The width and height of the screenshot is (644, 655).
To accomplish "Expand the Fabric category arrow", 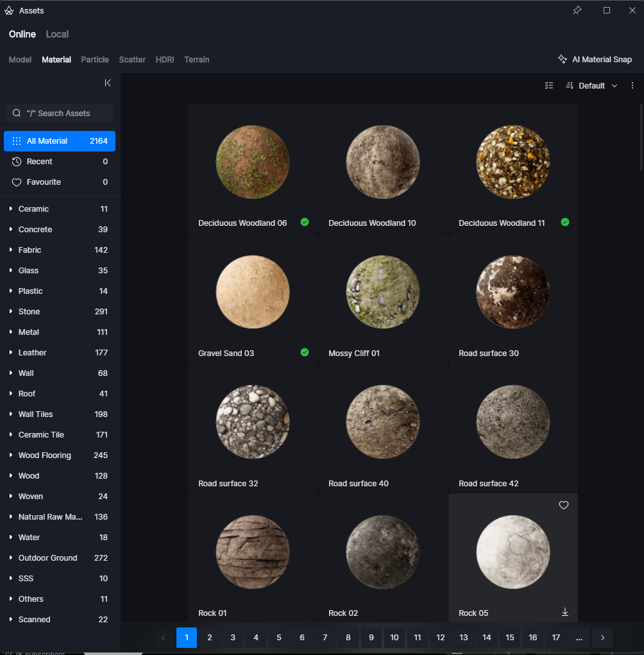I will (x=11, y=250).
